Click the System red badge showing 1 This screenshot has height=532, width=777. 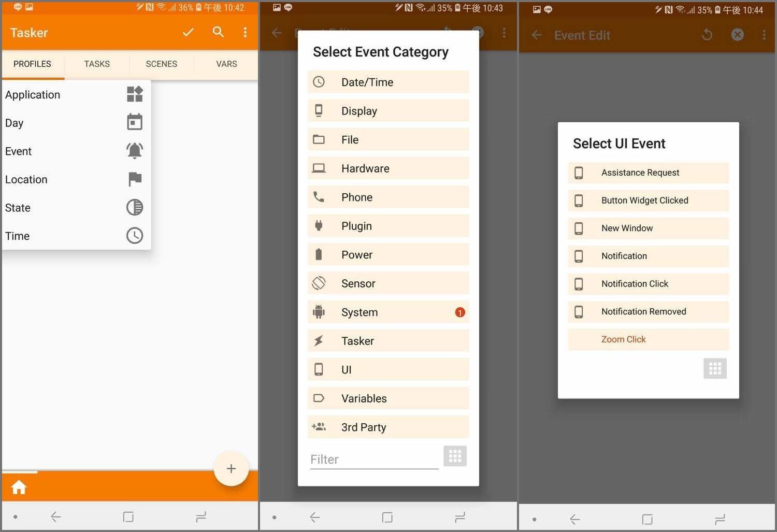460,312
